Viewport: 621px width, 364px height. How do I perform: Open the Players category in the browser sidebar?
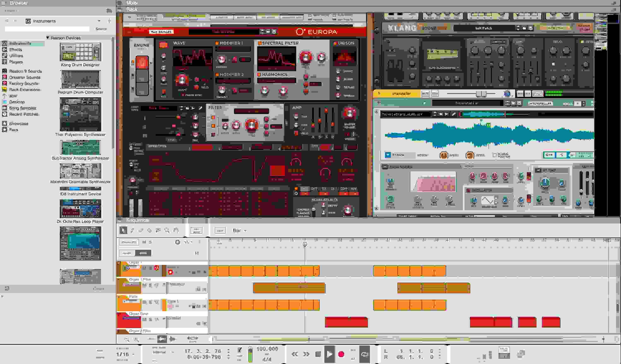[17, 62]
